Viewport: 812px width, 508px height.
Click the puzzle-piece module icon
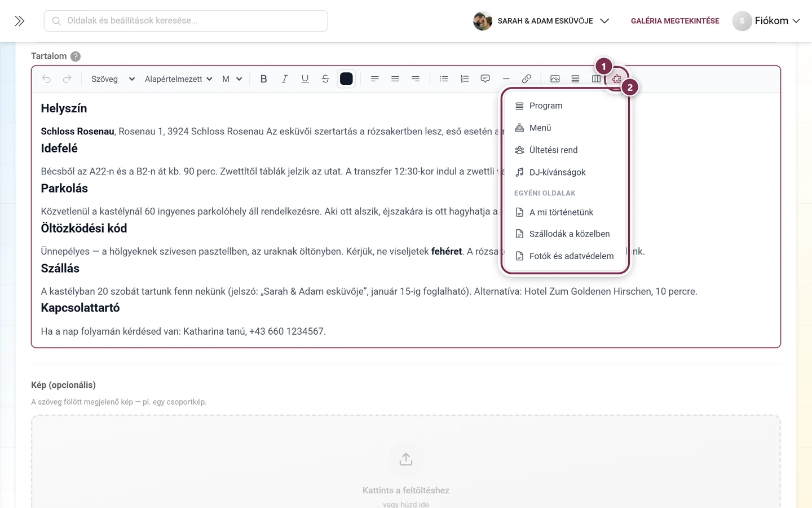pyautogui.click(x=616, y=79)
